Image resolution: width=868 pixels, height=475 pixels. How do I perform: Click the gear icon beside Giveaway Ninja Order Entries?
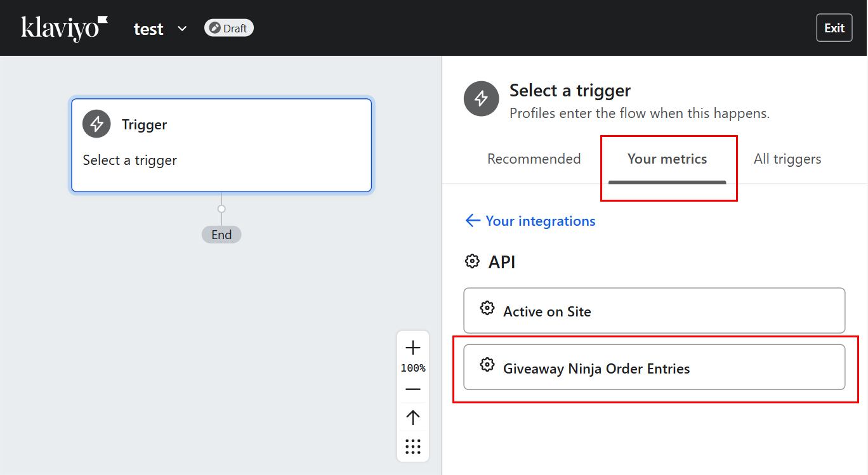click(x=487, y=365)
